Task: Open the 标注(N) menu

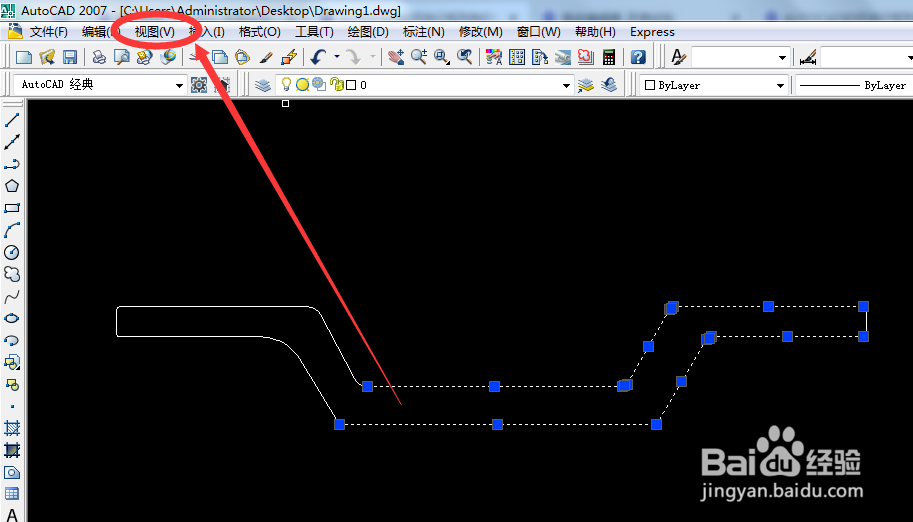Action: coord(423,31)
